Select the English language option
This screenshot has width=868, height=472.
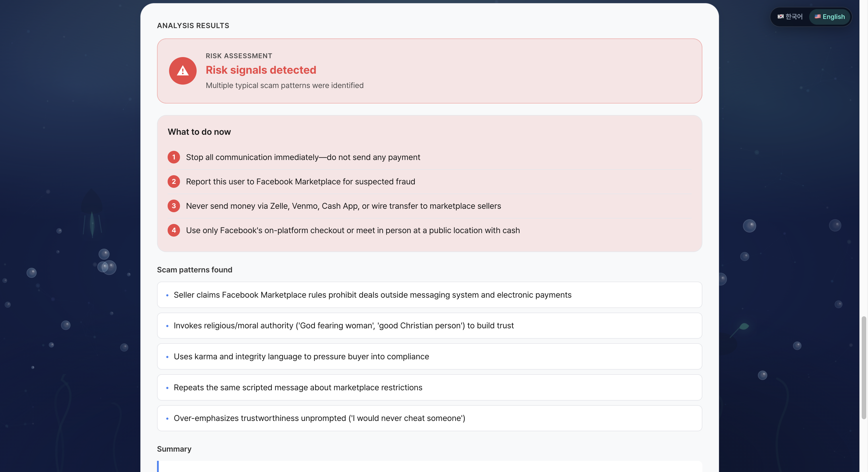(x=829, y=17)
